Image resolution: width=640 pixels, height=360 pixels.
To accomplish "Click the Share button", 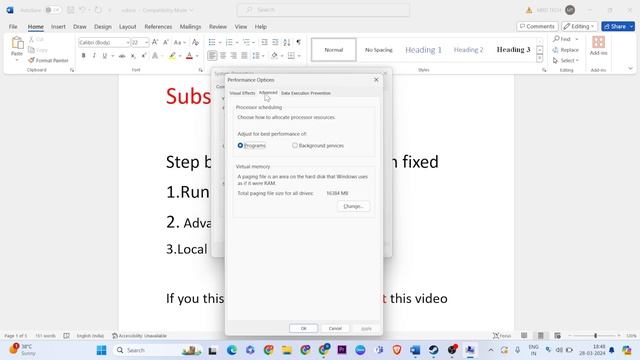I will [x=618, y=27].
